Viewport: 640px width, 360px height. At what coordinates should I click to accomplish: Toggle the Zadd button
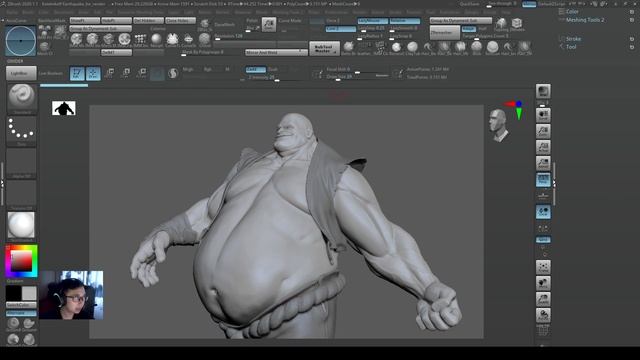(x=256, y=69)
